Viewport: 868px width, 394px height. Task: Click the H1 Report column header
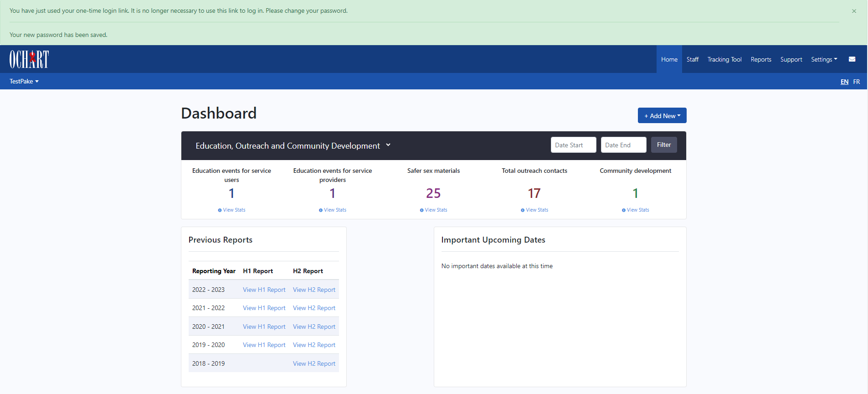258,271
